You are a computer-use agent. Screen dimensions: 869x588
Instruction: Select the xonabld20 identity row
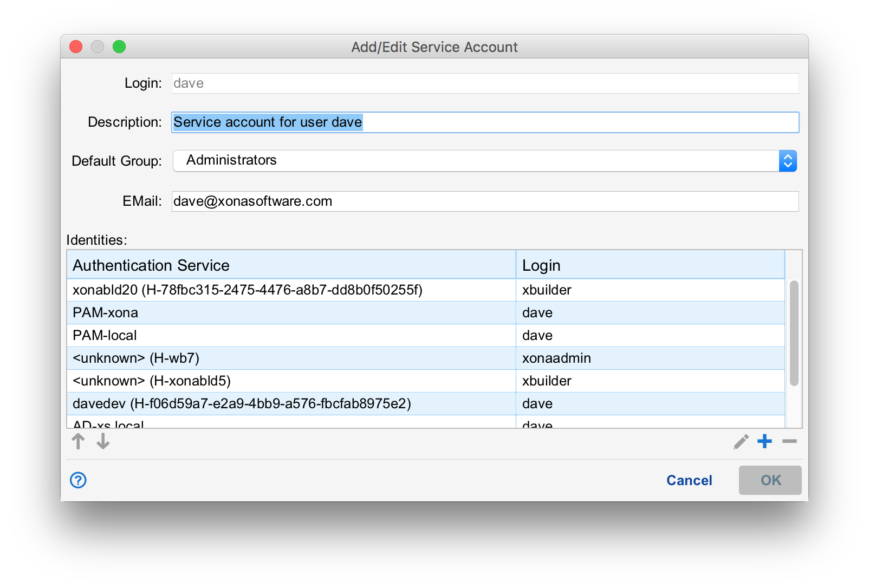pos(291,290)
